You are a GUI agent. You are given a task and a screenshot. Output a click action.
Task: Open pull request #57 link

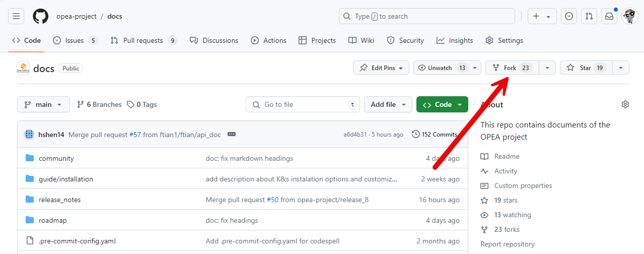(135, 135)
